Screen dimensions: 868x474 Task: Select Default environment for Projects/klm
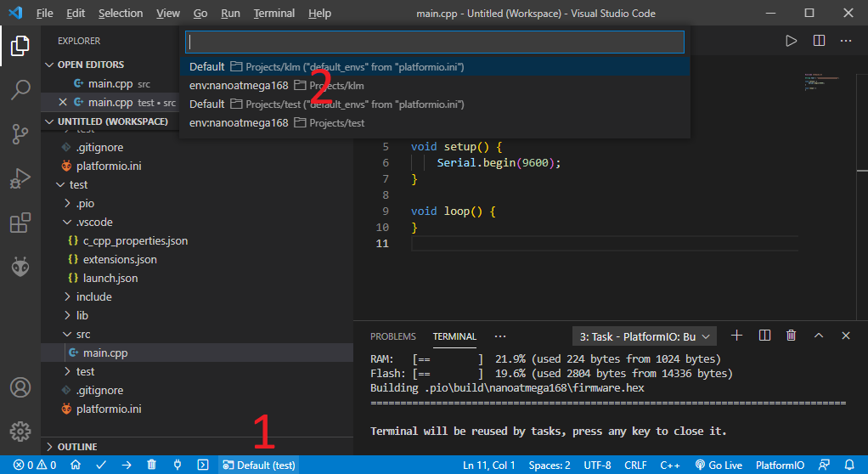click(x=435, y=67)
